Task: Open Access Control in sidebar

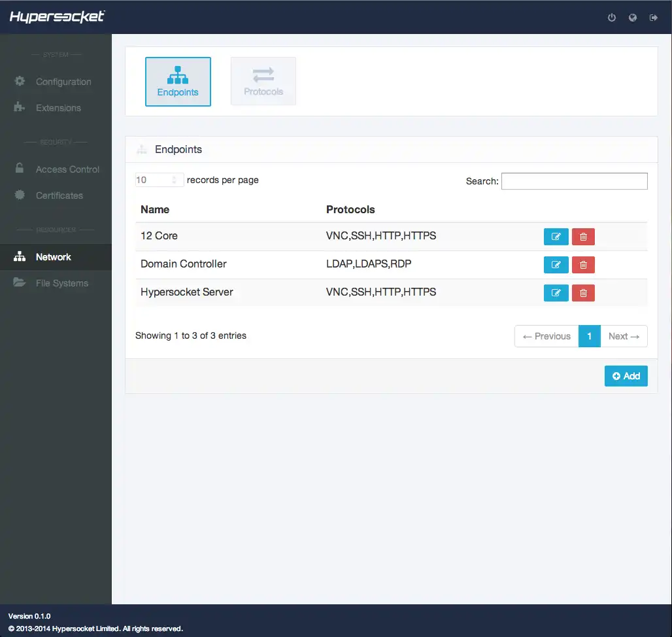Action: [x=56, y=169]
